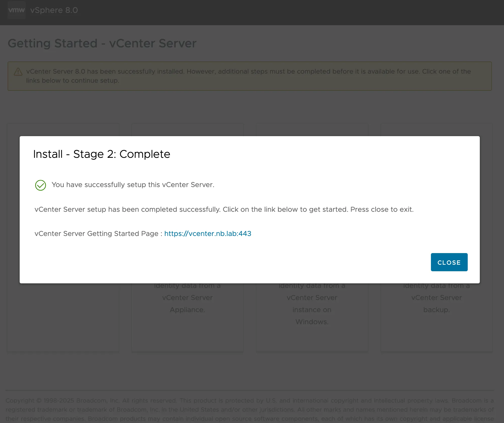This screenshot has height=423, width=504.
Task: Click the CLOSE button in dialog
Action: click(x=449, y=262)
